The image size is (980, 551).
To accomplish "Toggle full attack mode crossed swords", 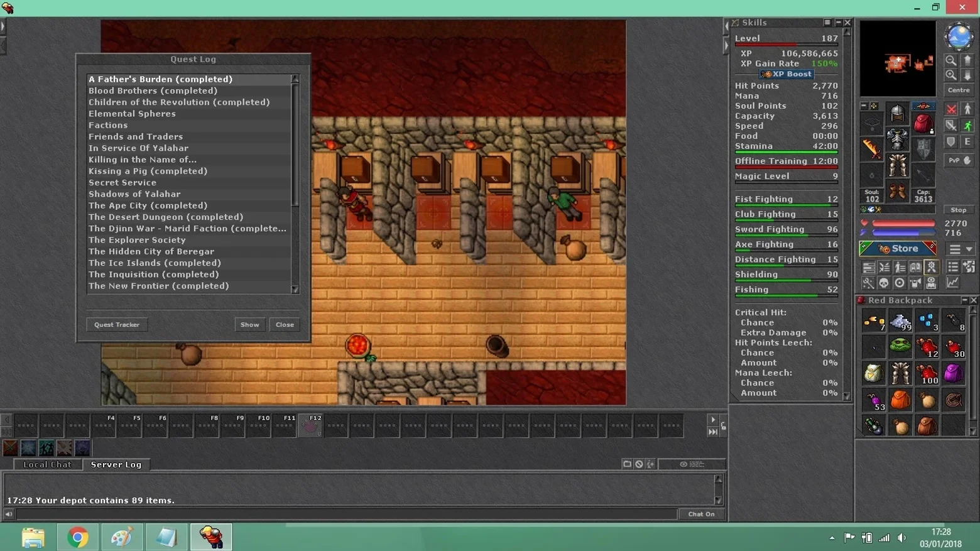I will (x=951, y=109).
